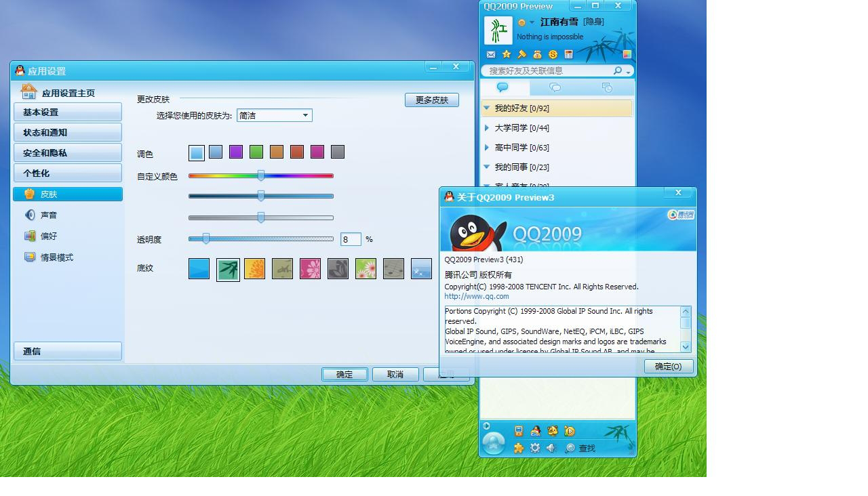Click 取消 in the settings window
Viewport: 868px width, 496px height.
click(395, 374)
